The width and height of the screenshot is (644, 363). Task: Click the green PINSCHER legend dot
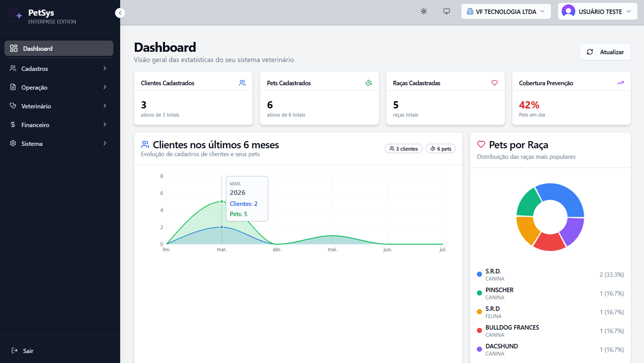point(479,293)
